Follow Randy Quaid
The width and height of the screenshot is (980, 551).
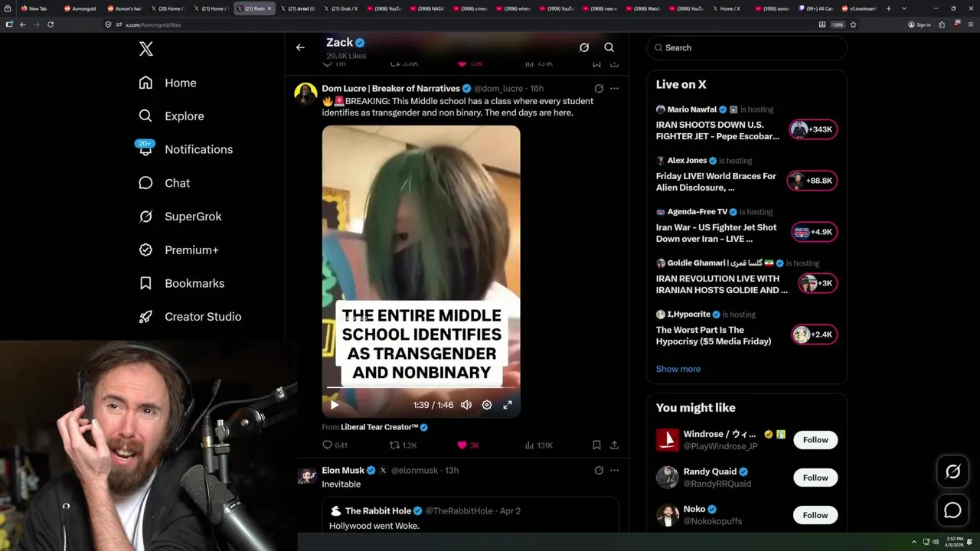point(815,478)
